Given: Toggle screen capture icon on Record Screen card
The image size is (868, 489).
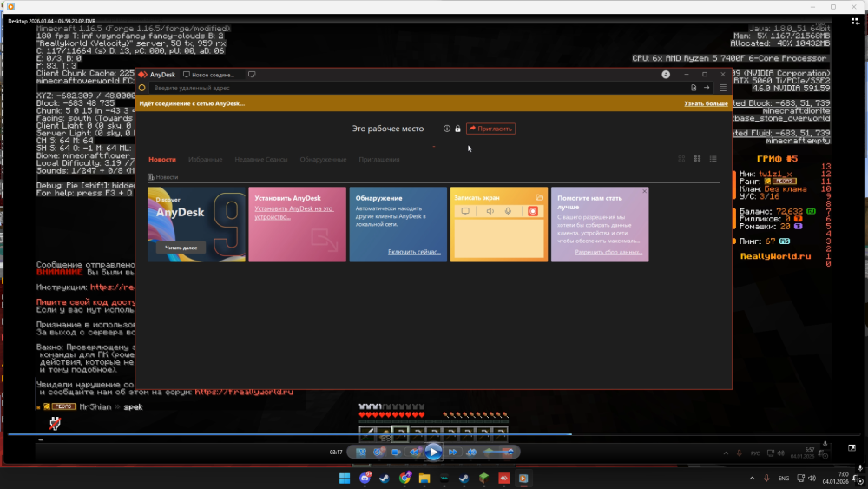Looking at the screenshot, I should tap(465, 211).
